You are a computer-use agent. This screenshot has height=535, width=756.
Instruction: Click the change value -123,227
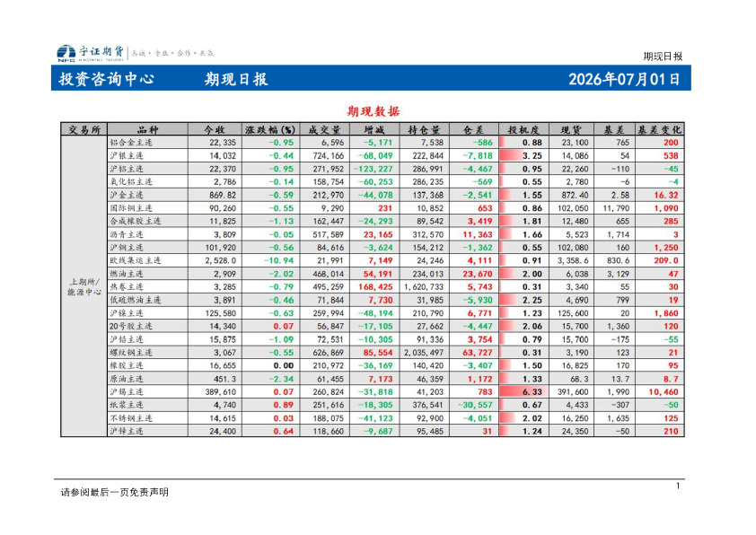(374, 169)
